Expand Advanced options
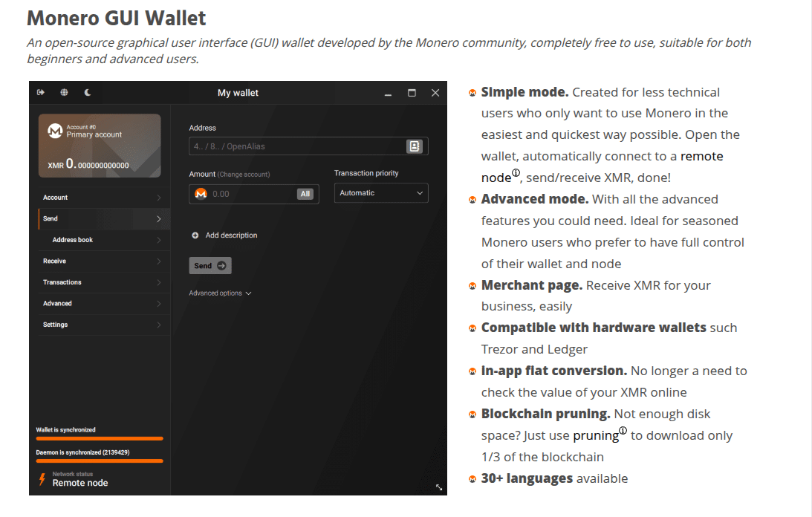The image size is (812, 517). pyautogui.click(x=220, y=293)
